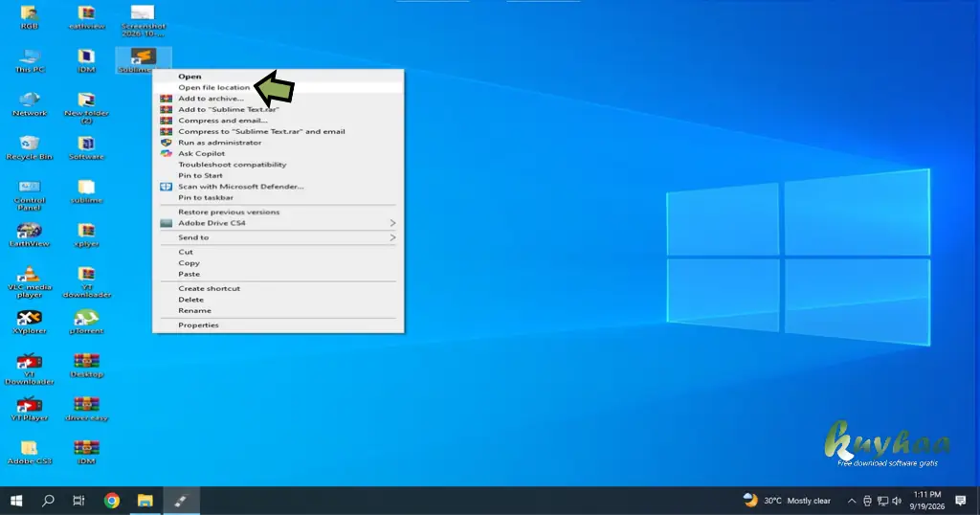Screen dimensions: 980x515
Task: Click the active Sublime Text taskbar icon
Action: pyautogui.click(x=181, y=501)
